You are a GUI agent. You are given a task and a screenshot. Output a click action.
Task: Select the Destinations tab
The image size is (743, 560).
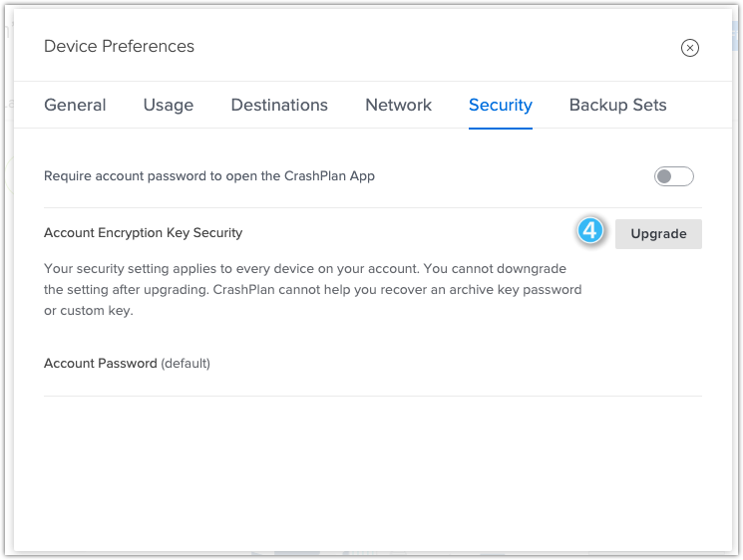coord(279,105)
